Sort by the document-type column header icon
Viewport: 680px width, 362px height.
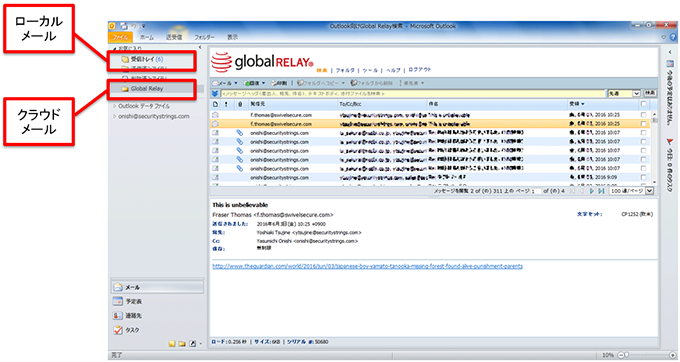(216, 104)
